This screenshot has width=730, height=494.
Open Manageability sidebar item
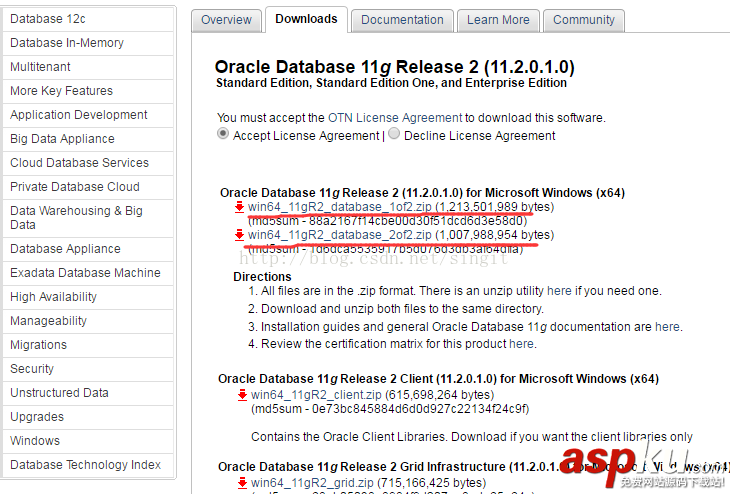point(88,321)
